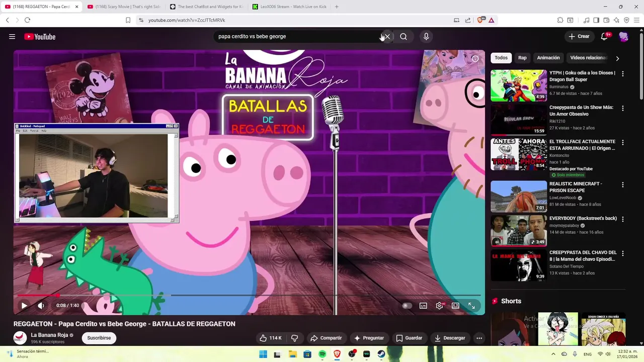Open EVERYBODY (Backstreet's back) thumbnail

pos(519,231)
